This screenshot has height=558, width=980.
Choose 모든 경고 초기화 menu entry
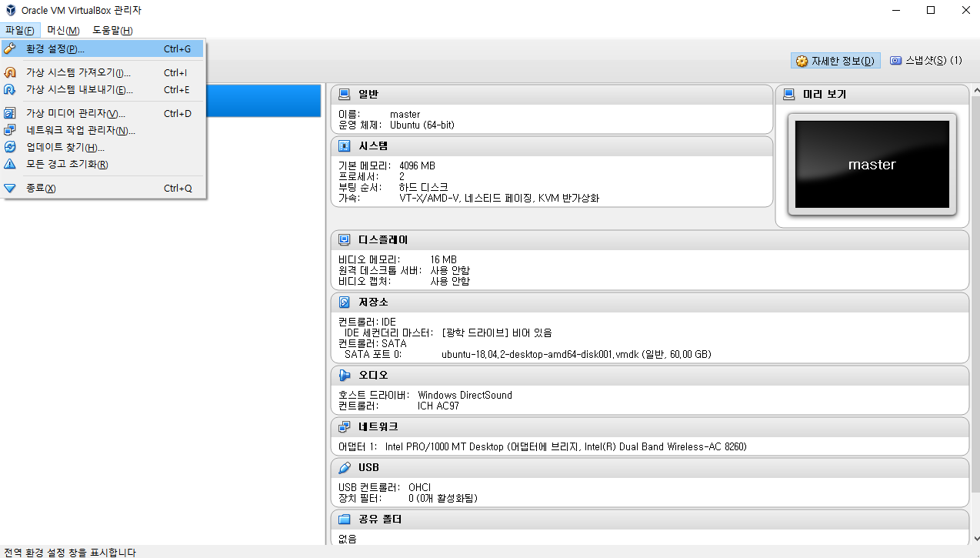click(103, 164)
